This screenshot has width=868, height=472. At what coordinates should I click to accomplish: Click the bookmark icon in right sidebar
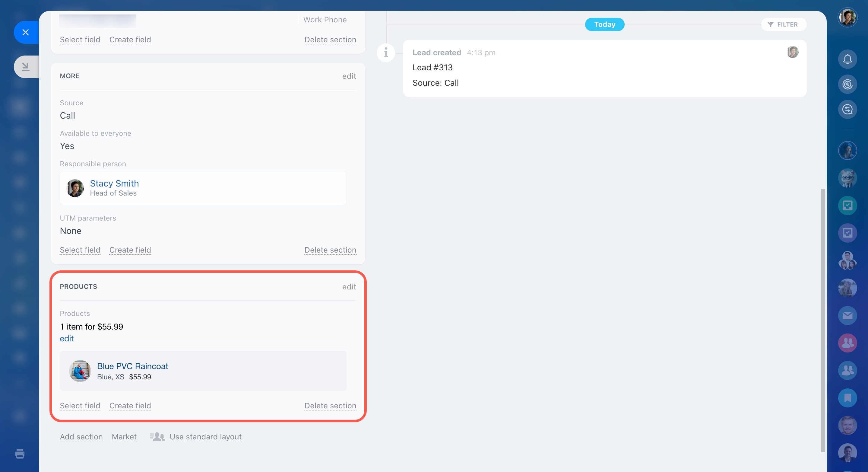point(847,398)
